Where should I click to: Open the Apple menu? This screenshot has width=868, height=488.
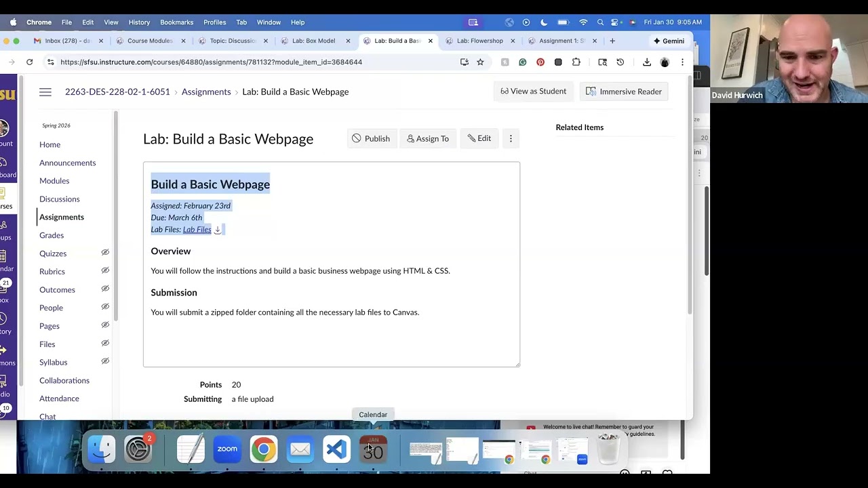[13, 22]
